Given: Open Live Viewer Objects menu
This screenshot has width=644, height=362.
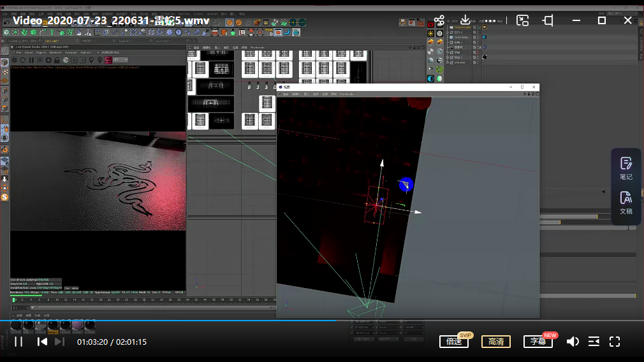Looking at the screenshot, I should (x=41, y=52).
